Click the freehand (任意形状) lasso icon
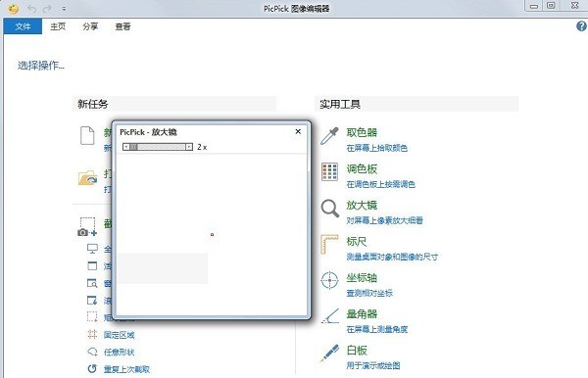The image size is (588, 378). coord(92,352)
